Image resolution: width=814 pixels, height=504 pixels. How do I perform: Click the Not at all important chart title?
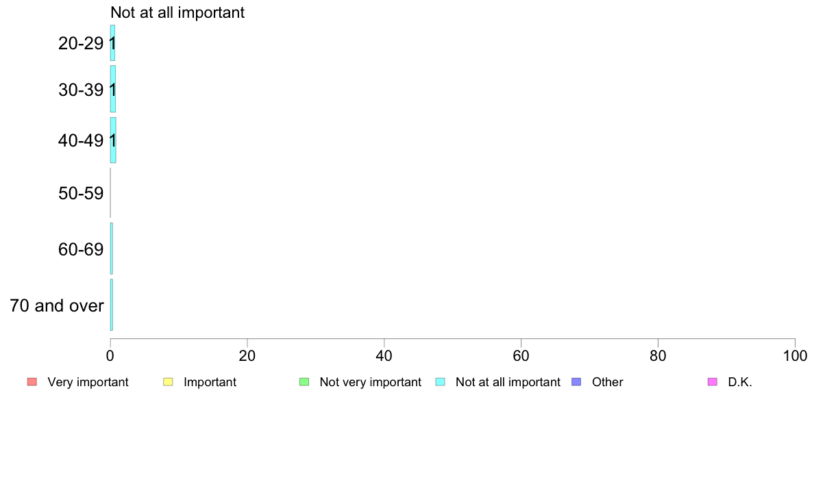[x=177, y=12]
